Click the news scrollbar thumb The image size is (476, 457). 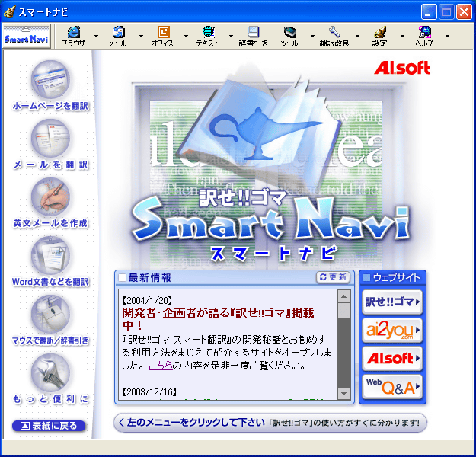(x=343, y=311)
